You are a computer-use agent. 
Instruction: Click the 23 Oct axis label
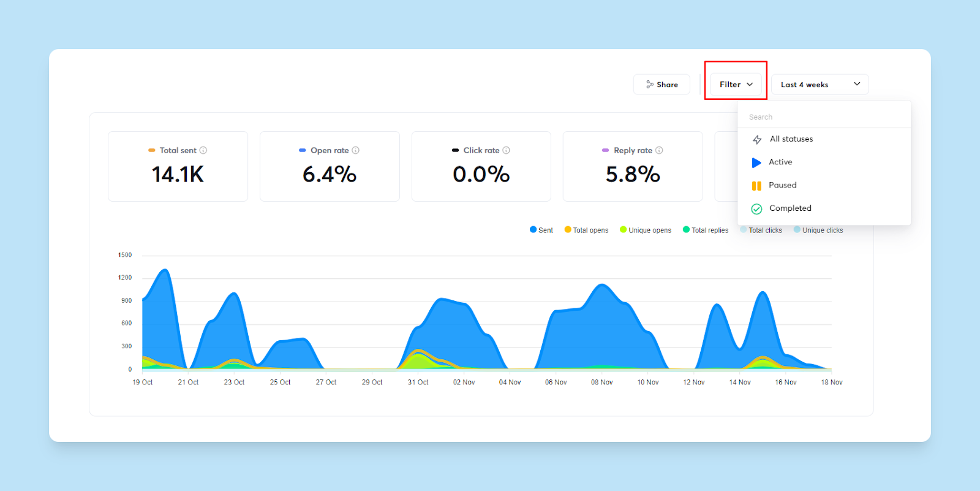[x=234, y=383]
